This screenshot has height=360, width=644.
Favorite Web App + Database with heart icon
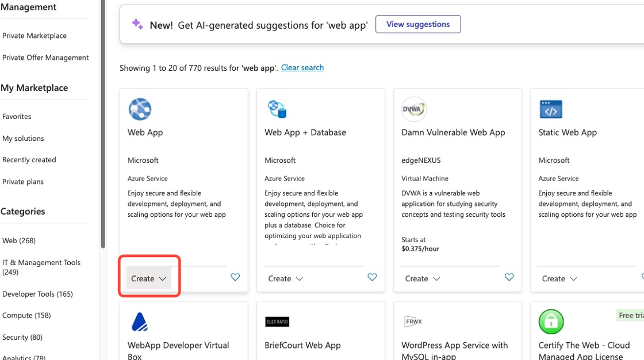click(x=372, y=277)
